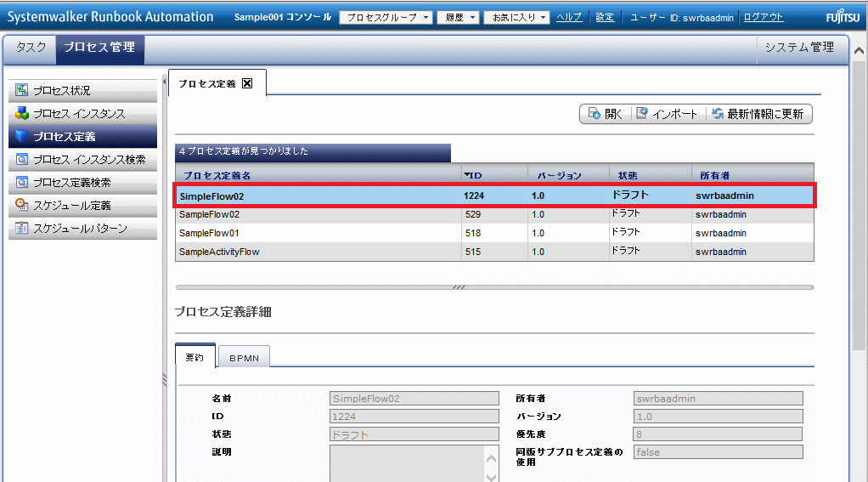Click the ログアウト link

(x=763, y=17)
